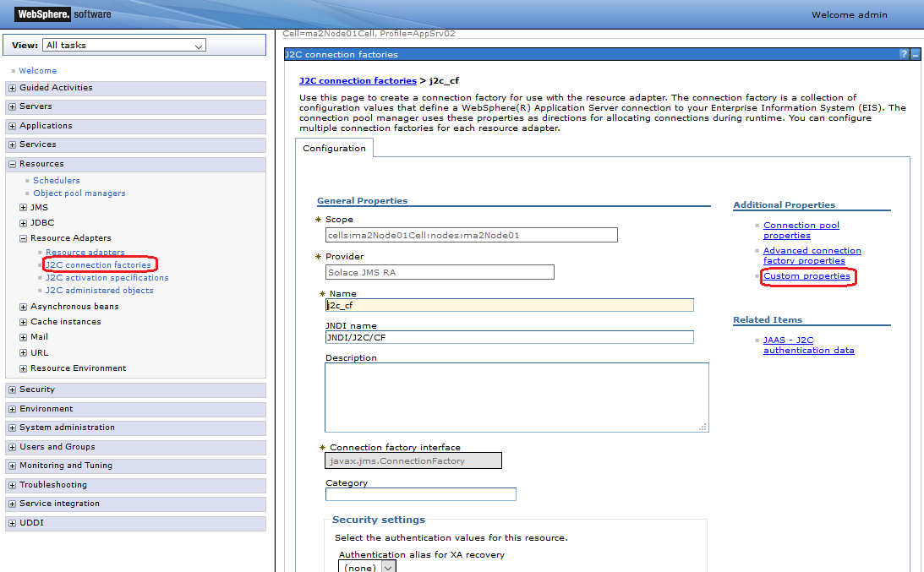Expand the JDBC tree node

(23, 223)
